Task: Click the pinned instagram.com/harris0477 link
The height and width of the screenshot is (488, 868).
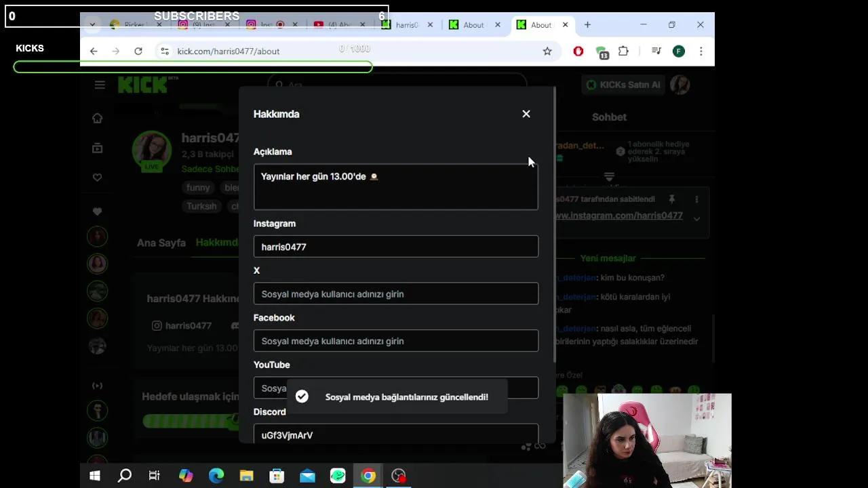Action: [618, 216]
